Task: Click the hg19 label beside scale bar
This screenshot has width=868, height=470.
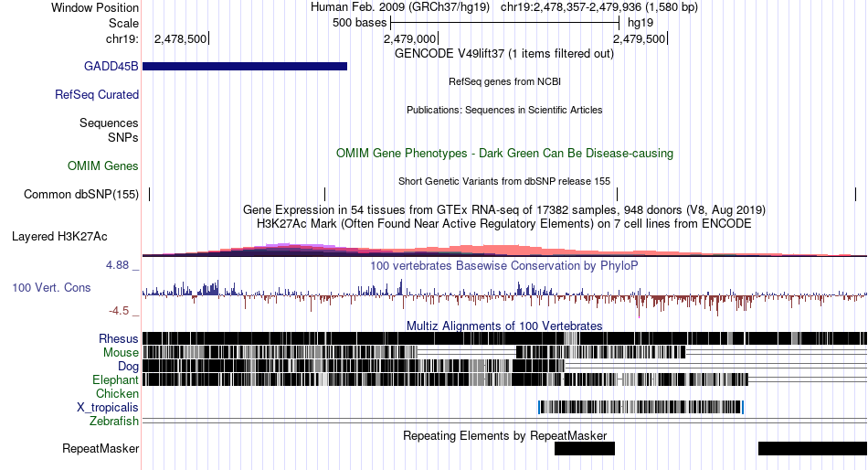Action: click(640, 23)
